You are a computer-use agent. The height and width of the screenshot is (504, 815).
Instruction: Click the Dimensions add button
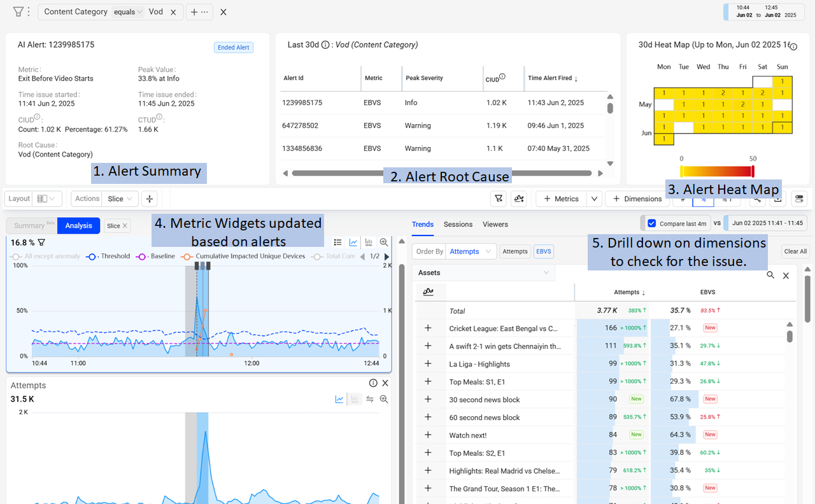pyautogui.click(x=637, y=199)
